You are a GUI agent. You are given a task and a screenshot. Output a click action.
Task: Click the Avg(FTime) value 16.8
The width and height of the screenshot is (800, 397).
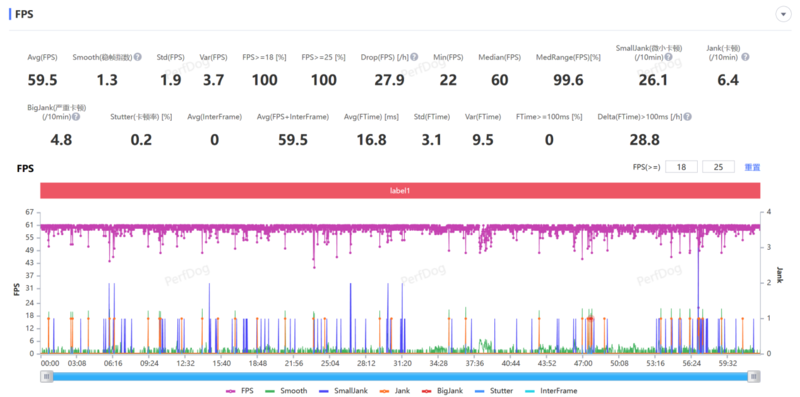pyautogui.click(x=371, y=140)
